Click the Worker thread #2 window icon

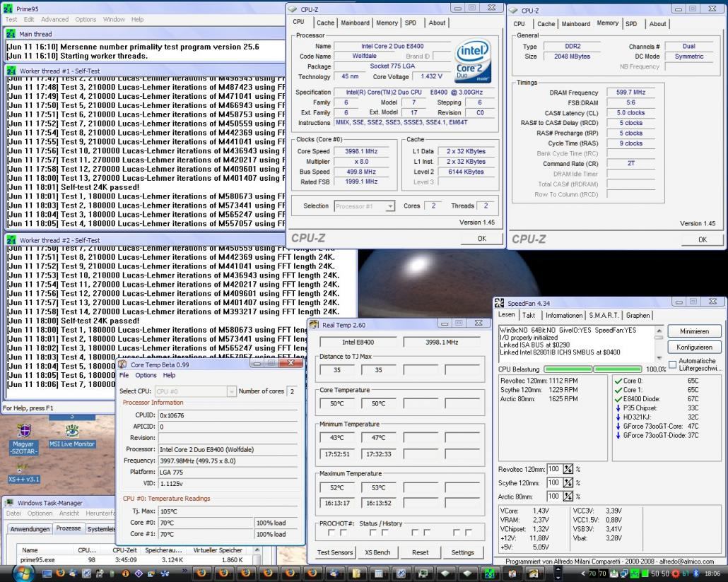(11, 240)
